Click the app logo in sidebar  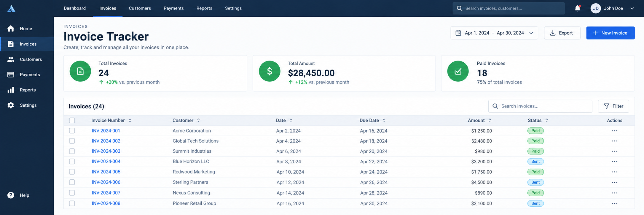click(11, 9)
